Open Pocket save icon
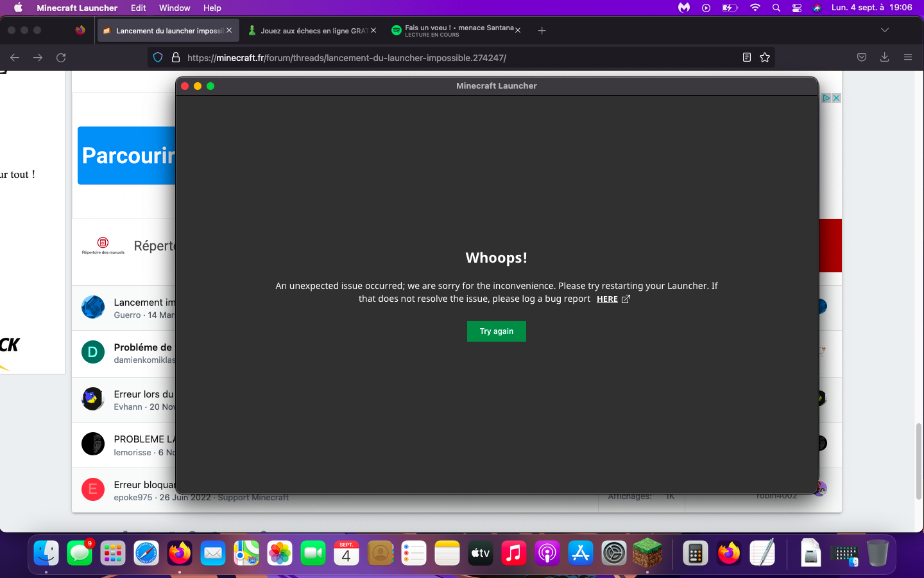 point(862,58)
